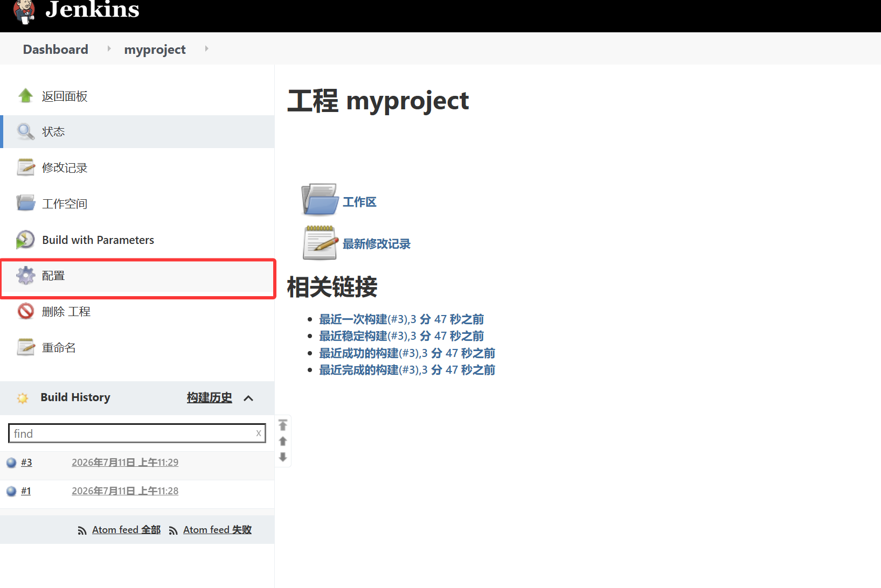Focus the find input field

pyautogui.click(x=137, y=433)
